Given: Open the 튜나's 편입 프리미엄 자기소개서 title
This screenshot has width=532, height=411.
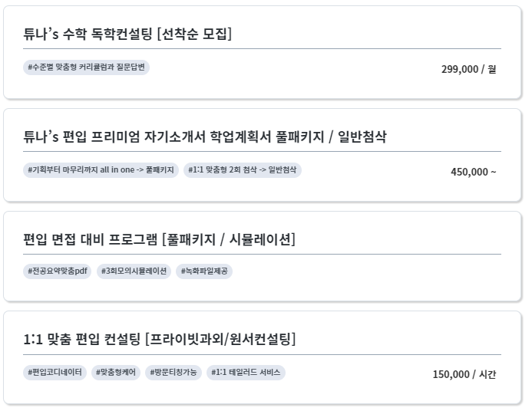Looking at the screenshot, I should [x=205, y=136].
